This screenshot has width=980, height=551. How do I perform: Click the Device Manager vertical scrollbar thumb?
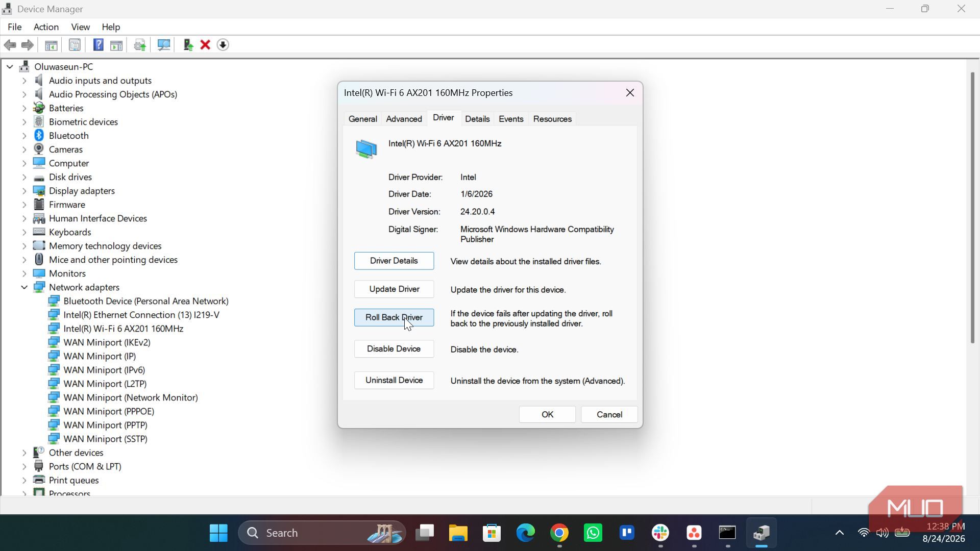click(x=972, y=208)
